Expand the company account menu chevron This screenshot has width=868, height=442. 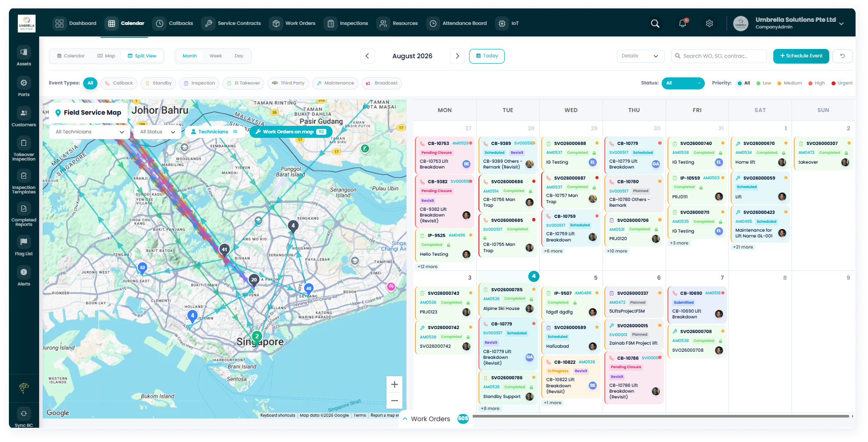click(841, 24)
